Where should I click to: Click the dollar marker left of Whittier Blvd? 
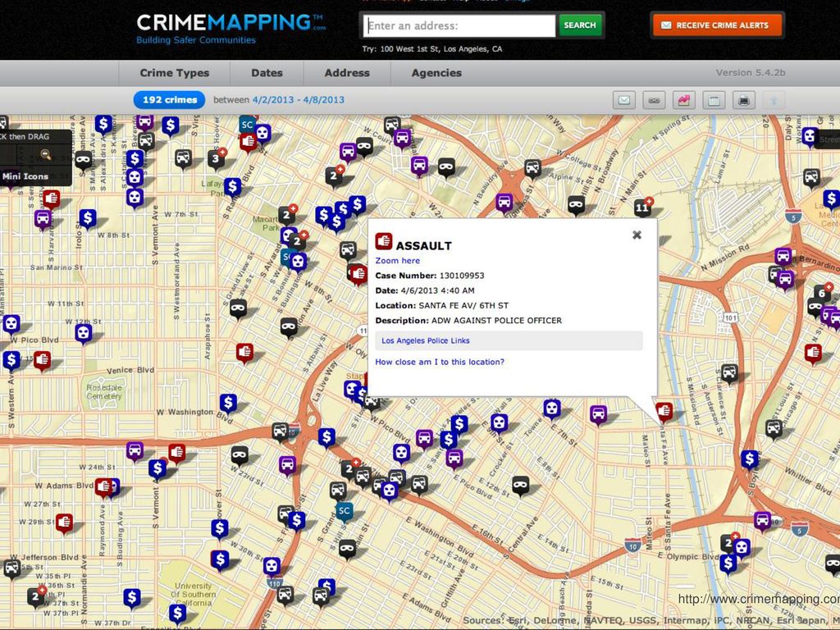coord(750,459)
